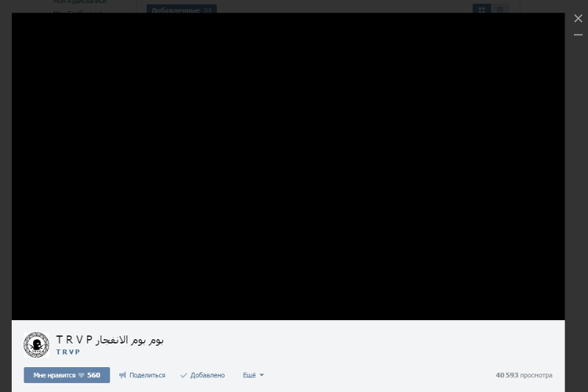Click the heart icon in the like button

click(82, 375)
